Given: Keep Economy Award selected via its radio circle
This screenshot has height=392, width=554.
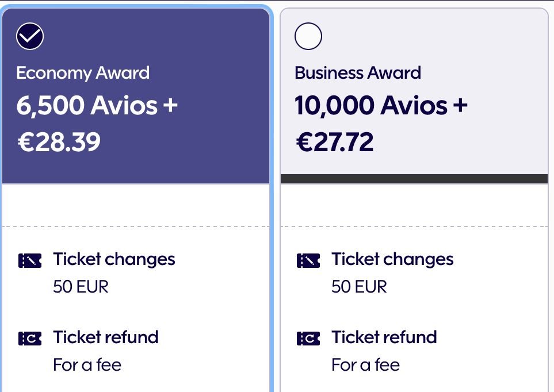Looking at the screenshot, I should [x=30, y=36].
